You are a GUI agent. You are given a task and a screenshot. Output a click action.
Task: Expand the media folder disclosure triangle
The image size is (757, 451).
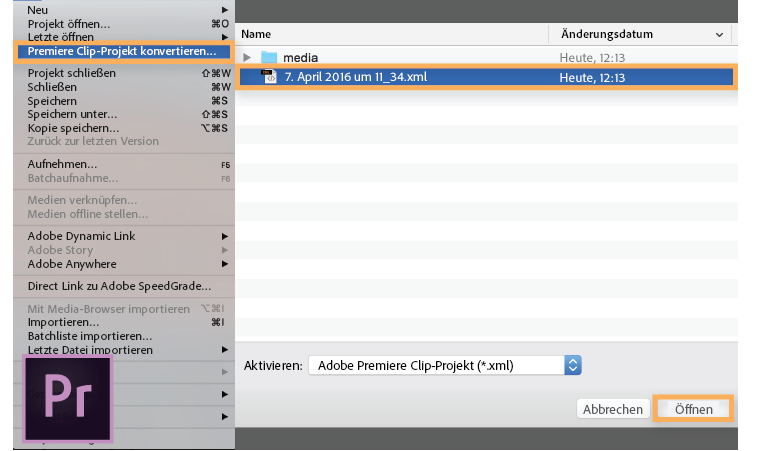[247, 57]
